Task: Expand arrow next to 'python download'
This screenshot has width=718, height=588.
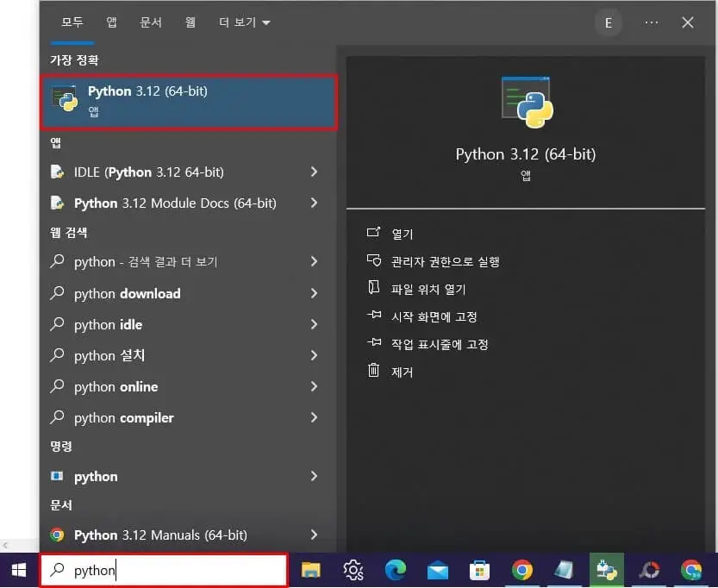Action: [x=314, y=294]
